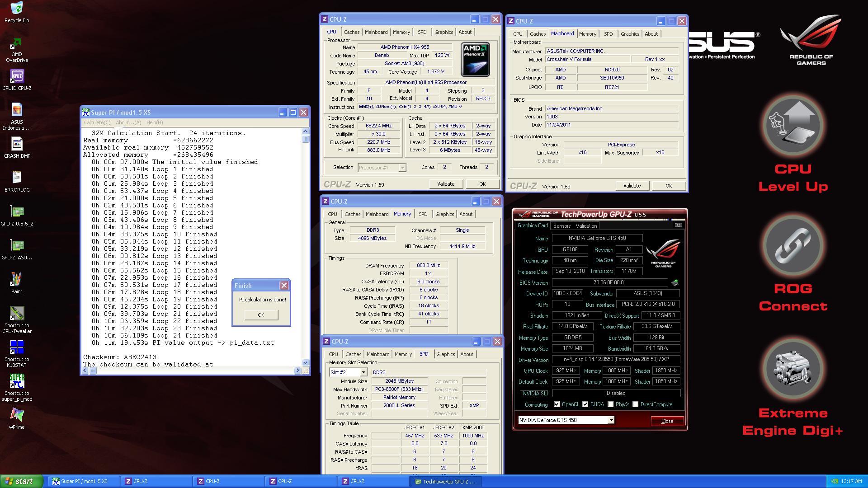Open the Slot #2 memory slot dropdown
The height and width of the screenshot is (488, 868).
pyautogui.click(x=348, y=372)
